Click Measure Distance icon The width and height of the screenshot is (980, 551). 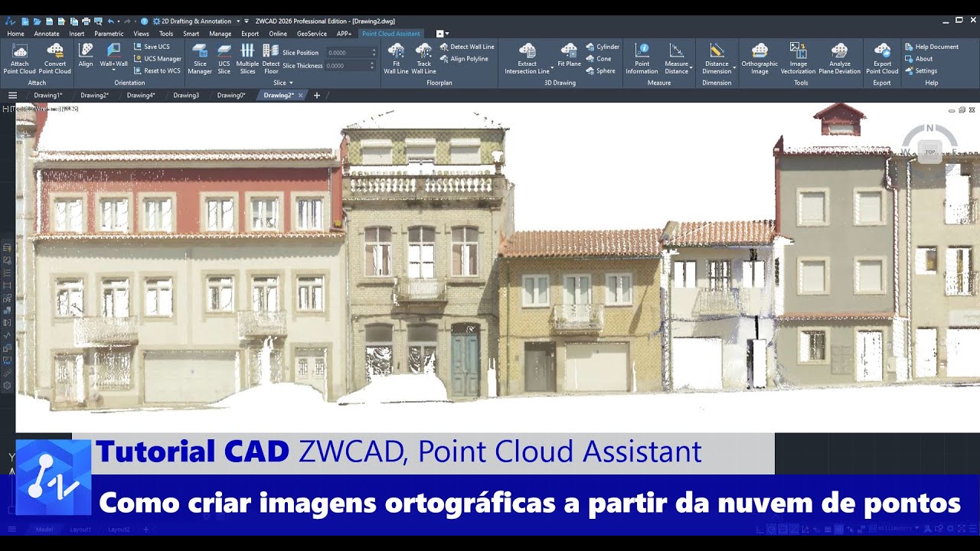tap(676, 51)
